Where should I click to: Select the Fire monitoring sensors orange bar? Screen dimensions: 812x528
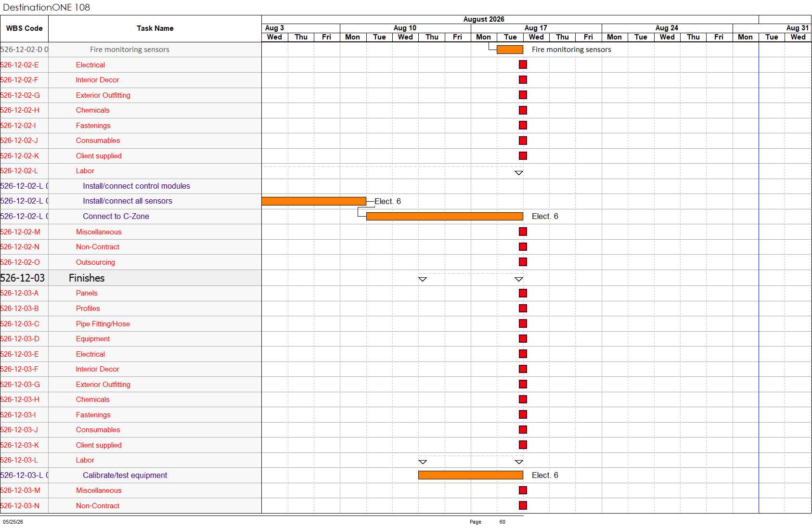click(x=510, y=50)
